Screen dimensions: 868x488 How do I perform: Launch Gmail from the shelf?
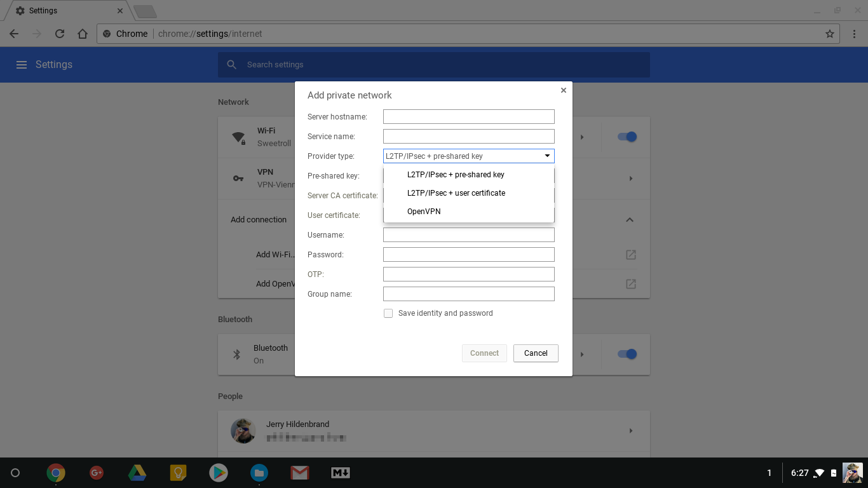[300, 473]
